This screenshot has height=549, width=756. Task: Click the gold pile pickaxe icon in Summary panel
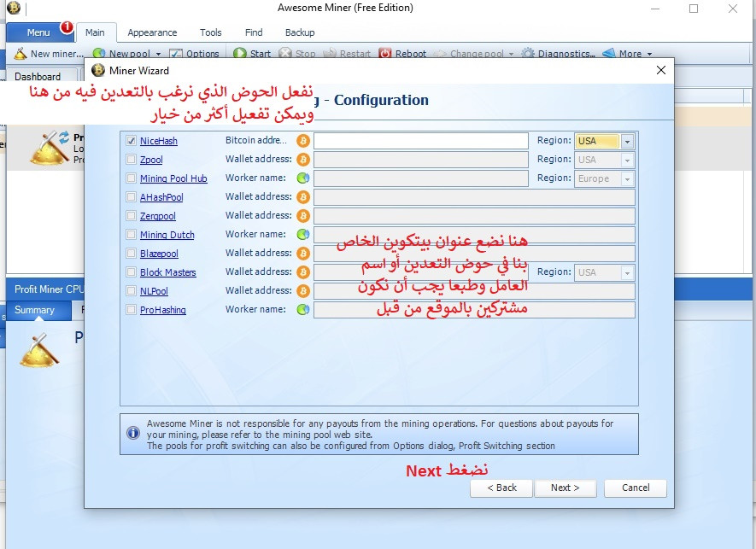coord(39,350)
